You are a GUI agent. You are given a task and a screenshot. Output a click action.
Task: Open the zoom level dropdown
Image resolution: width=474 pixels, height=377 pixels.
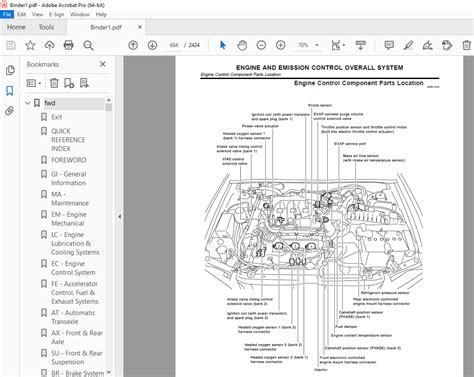317,45
